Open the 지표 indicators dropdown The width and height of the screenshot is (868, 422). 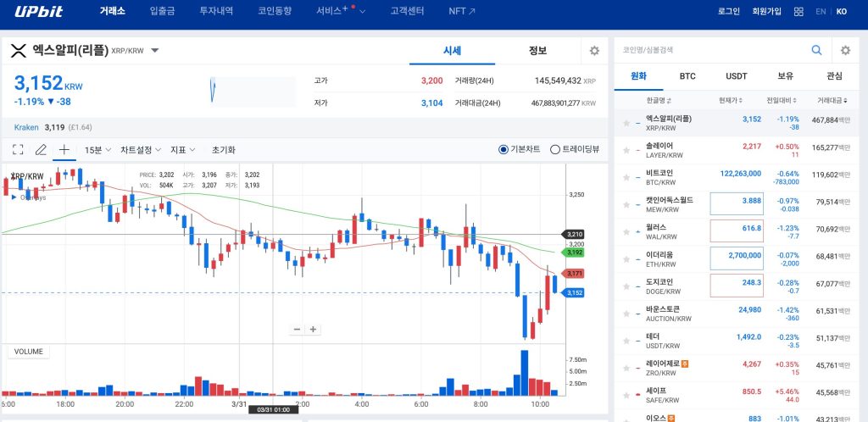183,149
